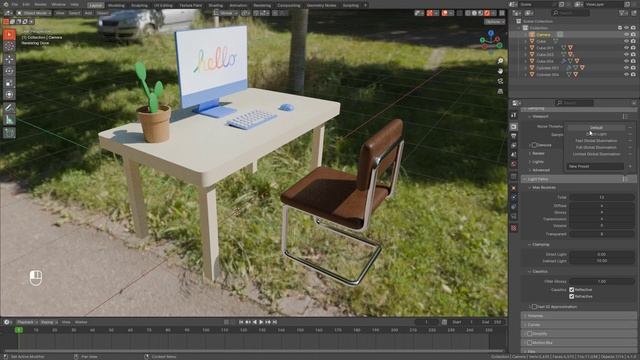
Task: Disable Cube.004 in renders camera icon
Action: click(x=633, y=61)
